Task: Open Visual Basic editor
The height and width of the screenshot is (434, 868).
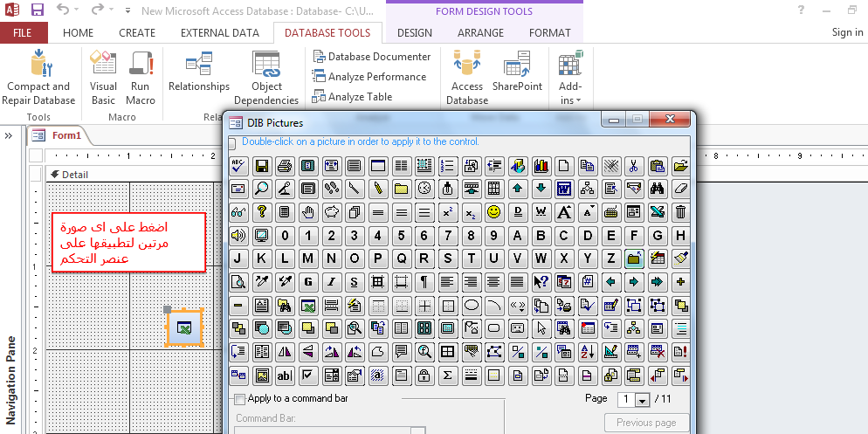Action: pos(104,77)
